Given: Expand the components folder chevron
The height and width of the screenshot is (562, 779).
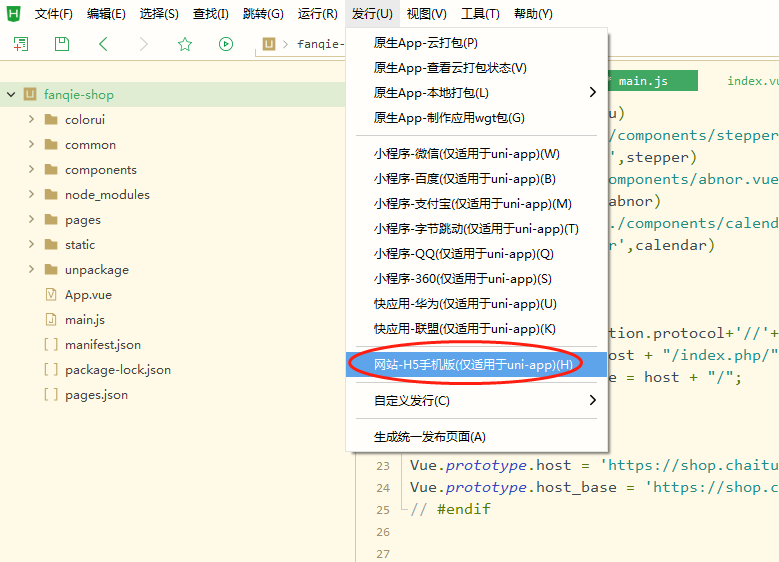Looking at the screenshot, I should click(31, 169).
